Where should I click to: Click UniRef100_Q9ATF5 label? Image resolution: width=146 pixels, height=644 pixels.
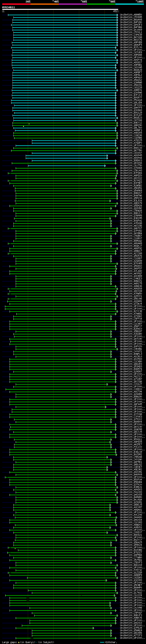point(131,108)
